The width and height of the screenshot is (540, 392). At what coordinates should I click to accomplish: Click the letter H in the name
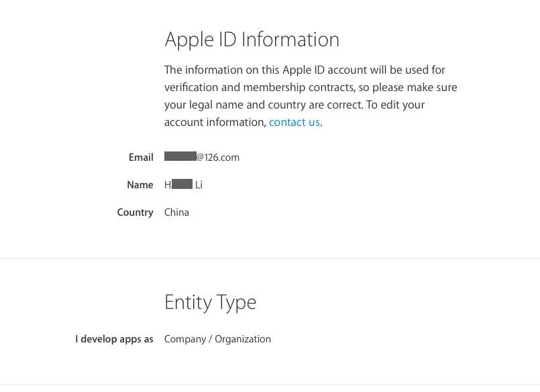tap(168, 185)
